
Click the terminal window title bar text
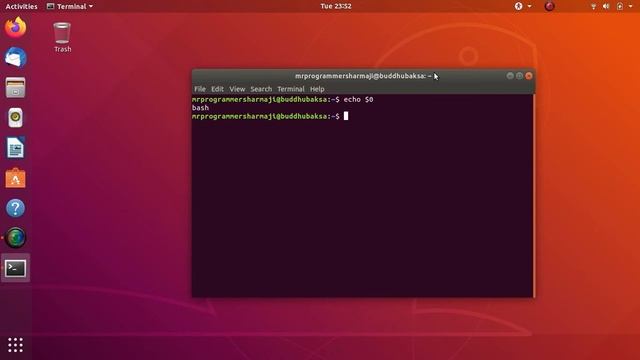(363, 76)
